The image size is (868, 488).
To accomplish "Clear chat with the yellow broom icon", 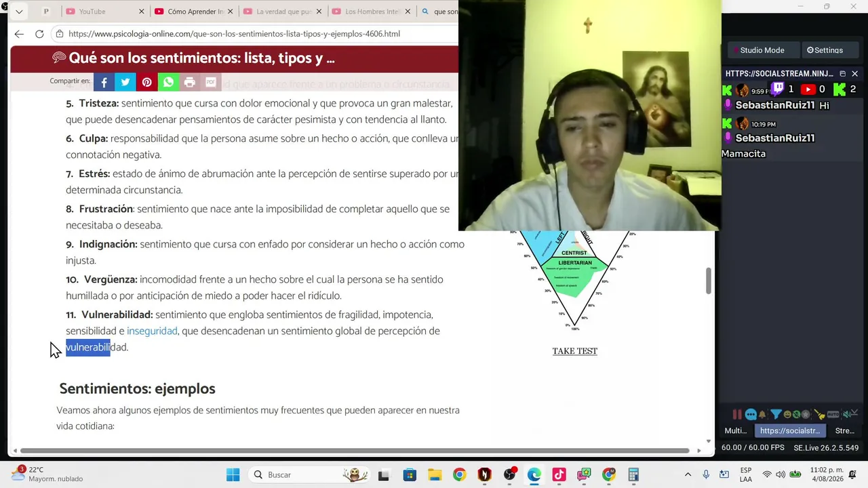I will point(819,414).
